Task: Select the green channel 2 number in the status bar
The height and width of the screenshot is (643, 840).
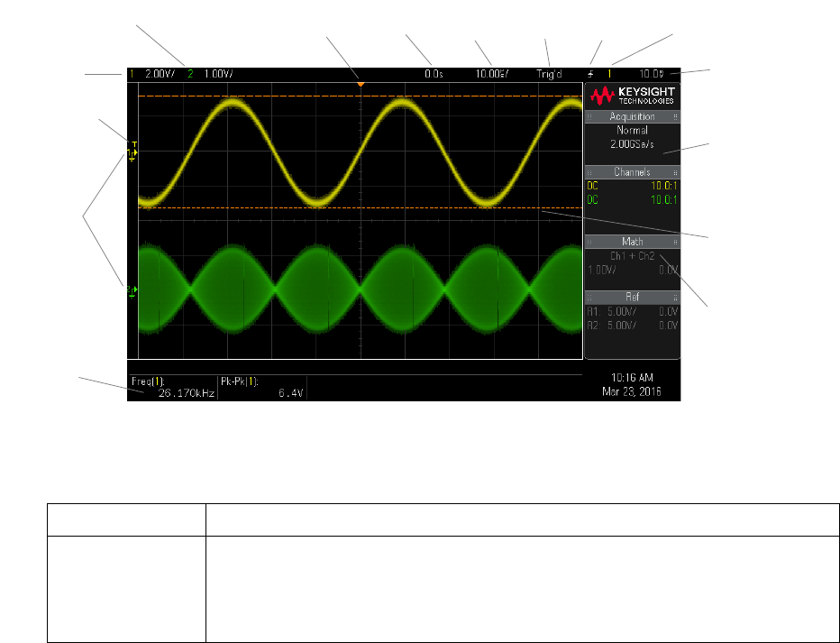Action: pyautogui.click(x=190, y=74)
